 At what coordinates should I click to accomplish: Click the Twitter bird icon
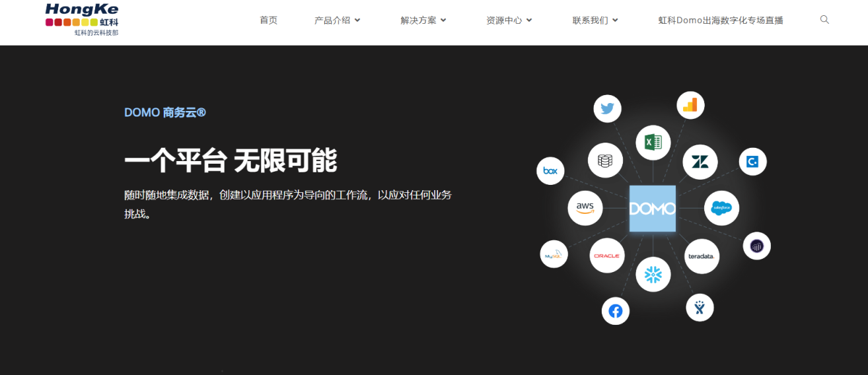pyautogui.click(x=608, y=109)
